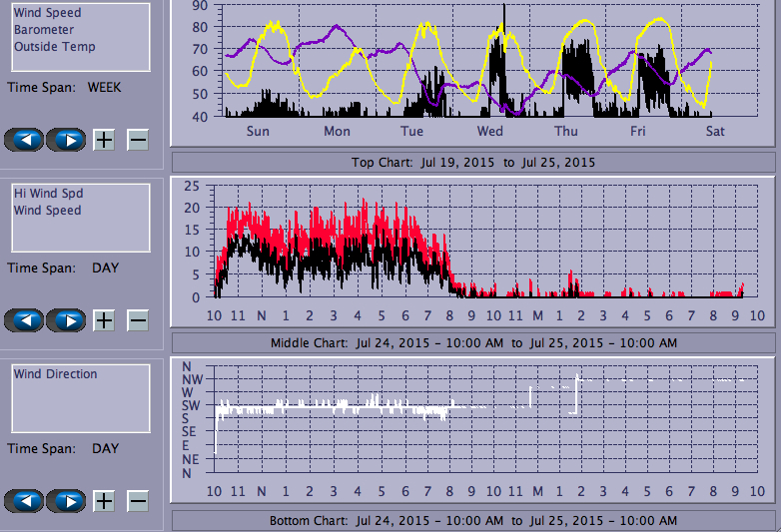
Task: Advance the middle chart forward in time
Action: tap(67, 320)
